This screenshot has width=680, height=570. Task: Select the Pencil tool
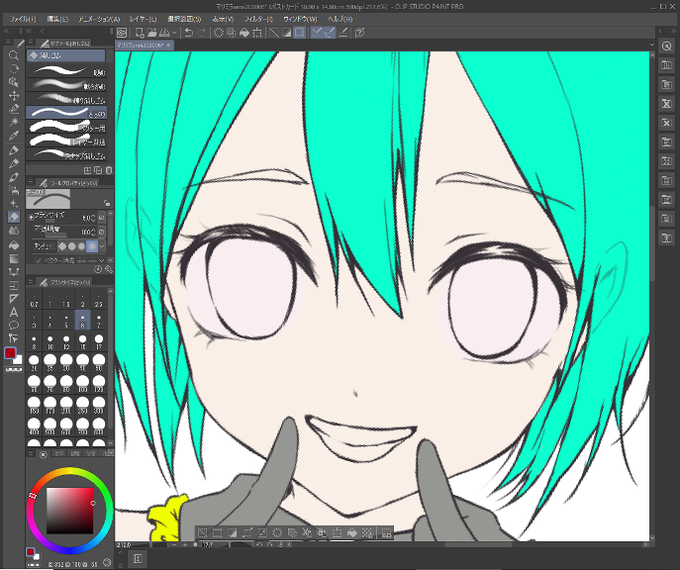click(14, 164)
